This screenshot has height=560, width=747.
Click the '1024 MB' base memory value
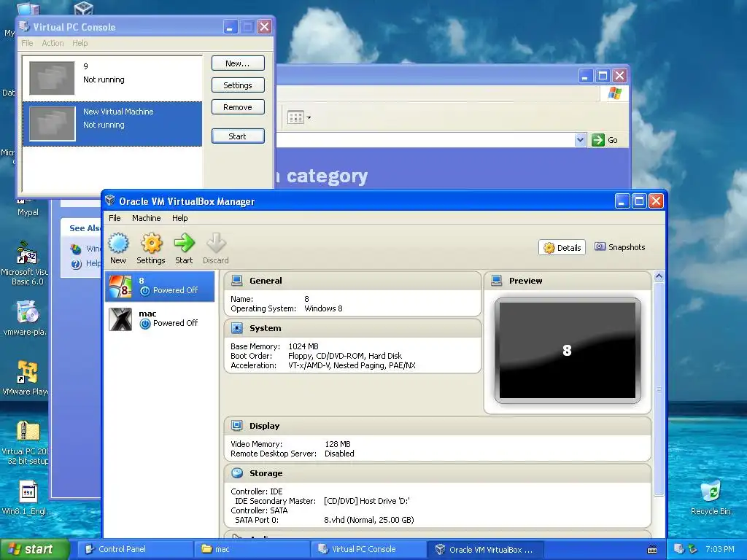303,346
